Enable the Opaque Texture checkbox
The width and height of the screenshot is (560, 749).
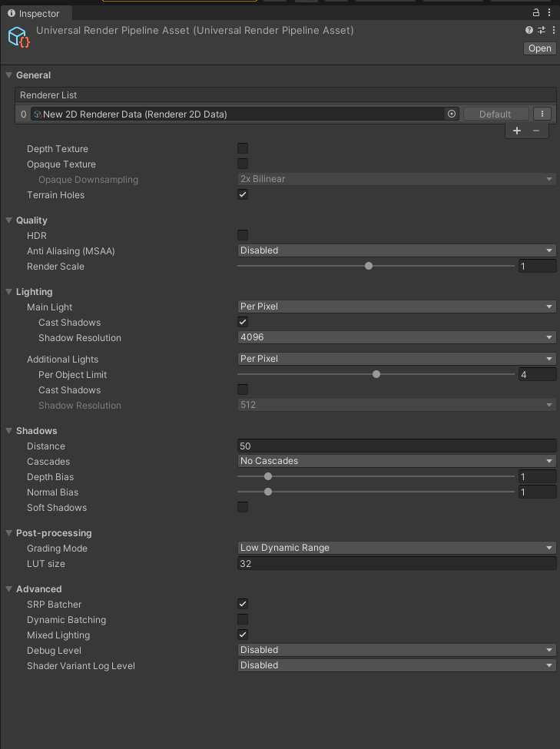(x=243, y=164)
